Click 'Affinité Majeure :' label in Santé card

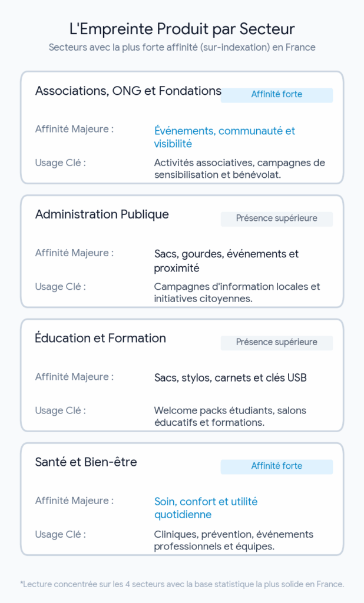[x=74, y=501]
